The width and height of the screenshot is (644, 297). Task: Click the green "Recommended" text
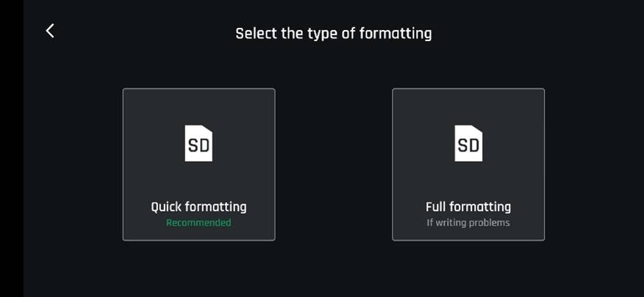pyautogui.click(x=198, y=223)
